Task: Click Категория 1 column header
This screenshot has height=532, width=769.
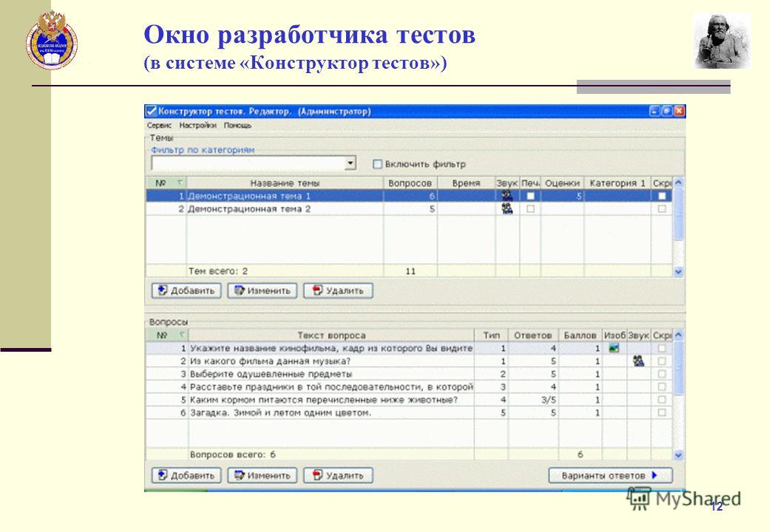Action: (x=617, y=183)
